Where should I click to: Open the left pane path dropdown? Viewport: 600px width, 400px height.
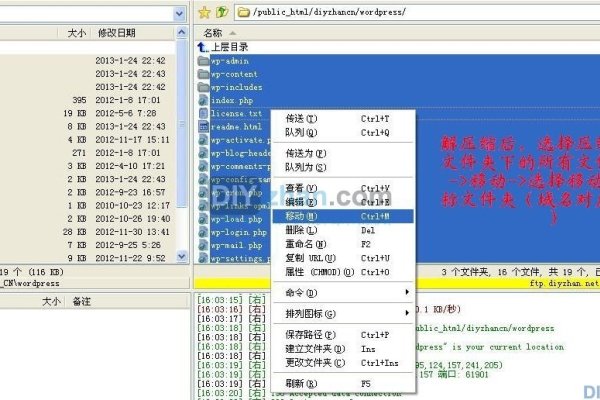(x=179, y=14)
